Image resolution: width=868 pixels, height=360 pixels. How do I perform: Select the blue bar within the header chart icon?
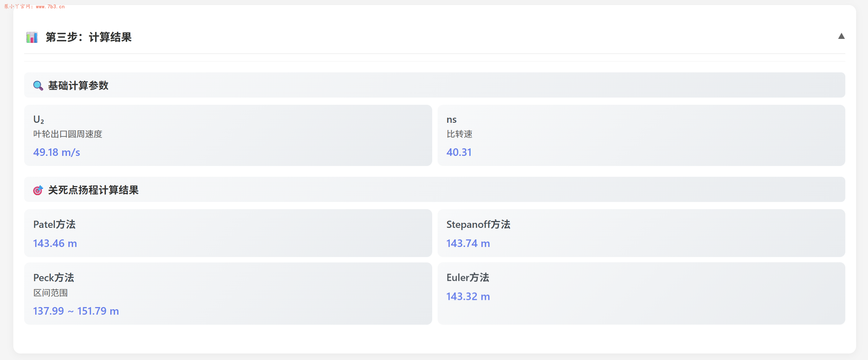tap(36, 38)
